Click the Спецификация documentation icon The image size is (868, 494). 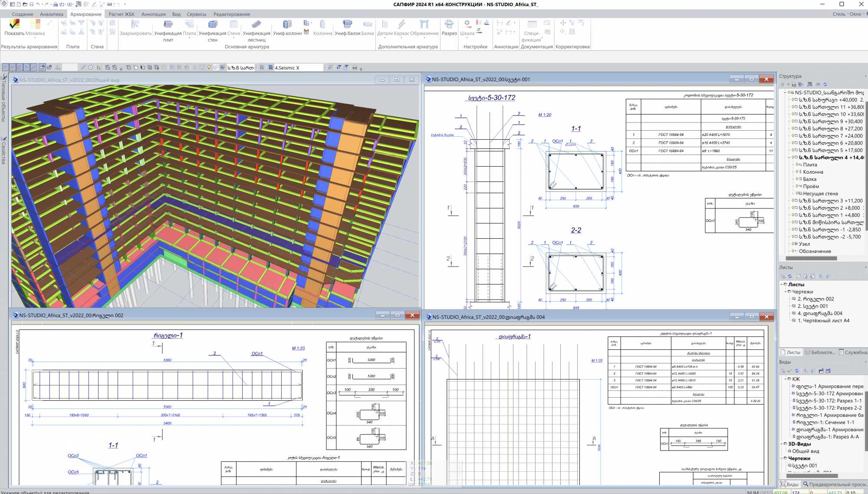[x=532, y=24]
